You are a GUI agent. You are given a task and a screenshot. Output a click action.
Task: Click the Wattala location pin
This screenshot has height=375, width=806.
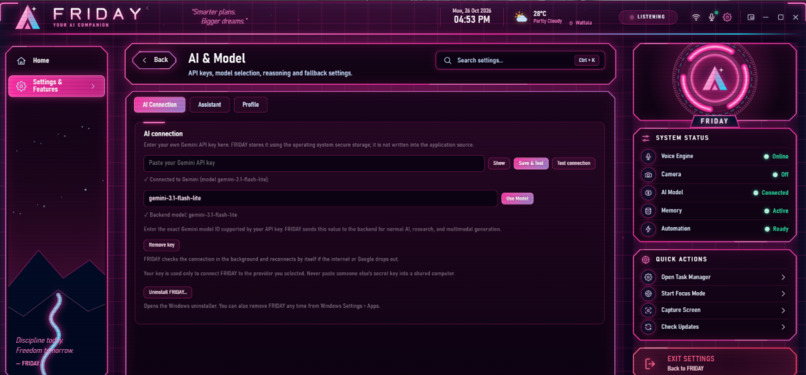pos(571,23)
